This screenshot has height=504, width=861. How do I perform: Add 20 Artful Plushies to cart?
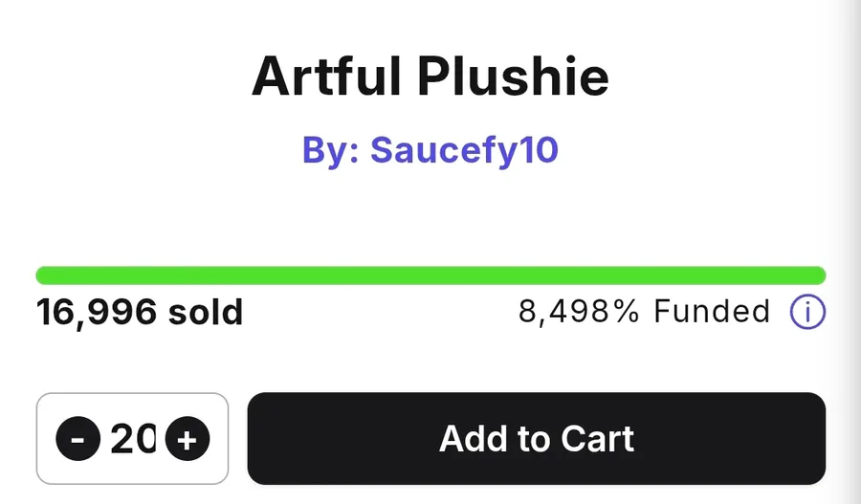pyautogui.click(x=536, y=439)
